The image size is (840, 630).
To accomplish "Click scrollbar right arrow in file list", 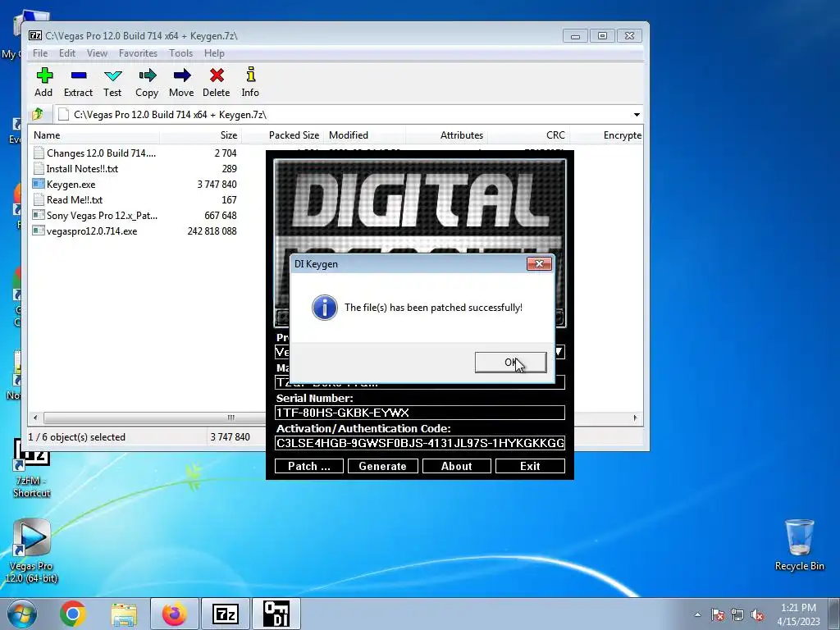I will [636, 418].
